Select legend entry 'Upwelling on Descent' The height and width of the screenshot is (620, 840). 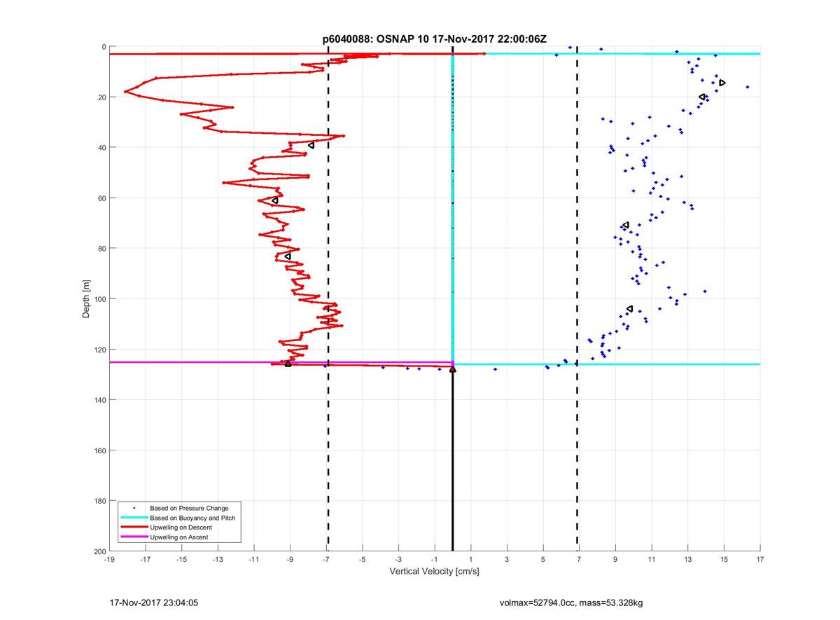181,527
